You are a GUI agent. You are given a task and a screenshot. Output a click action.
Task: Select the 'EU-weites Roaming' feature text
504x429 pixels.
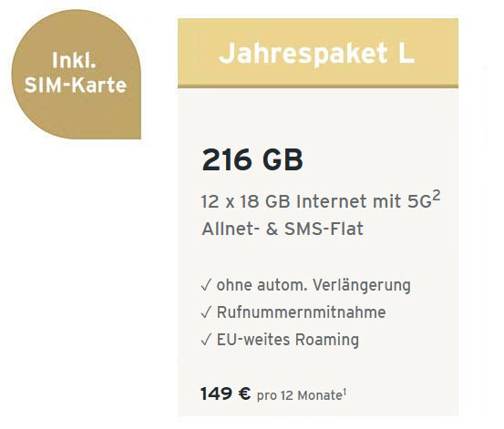[288, 340]
